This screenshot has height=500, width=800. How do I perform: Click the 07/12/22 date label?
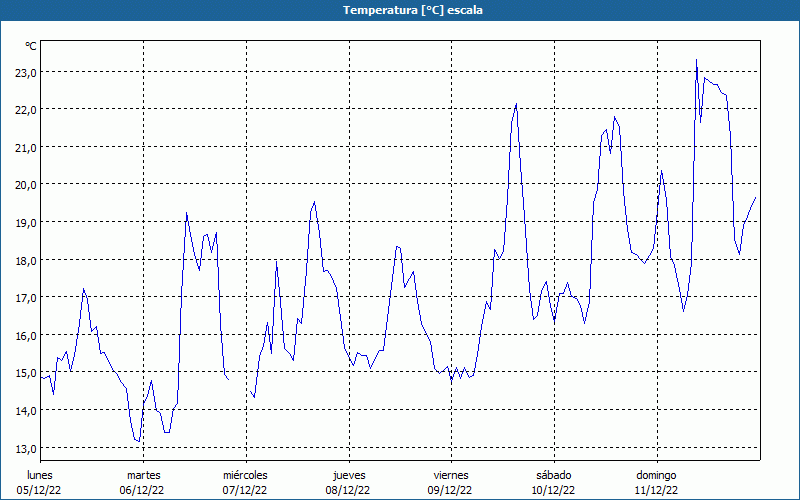(x=245, y=490)
